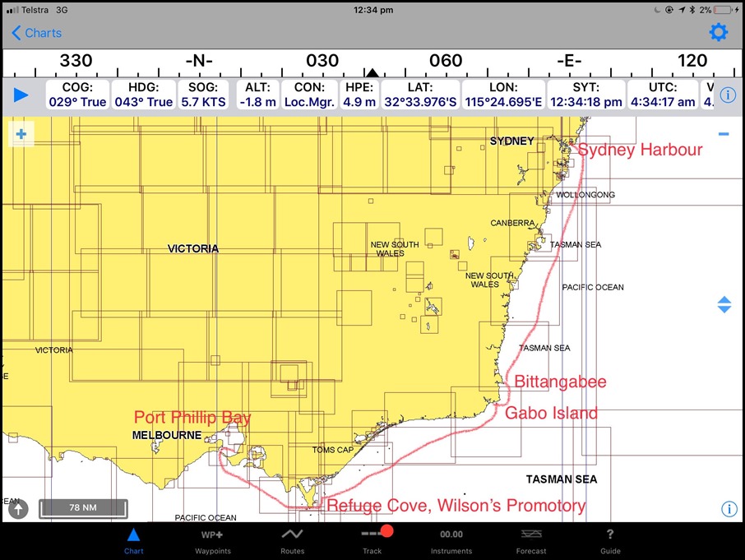Open the Guide tab

tap(610, 541)
